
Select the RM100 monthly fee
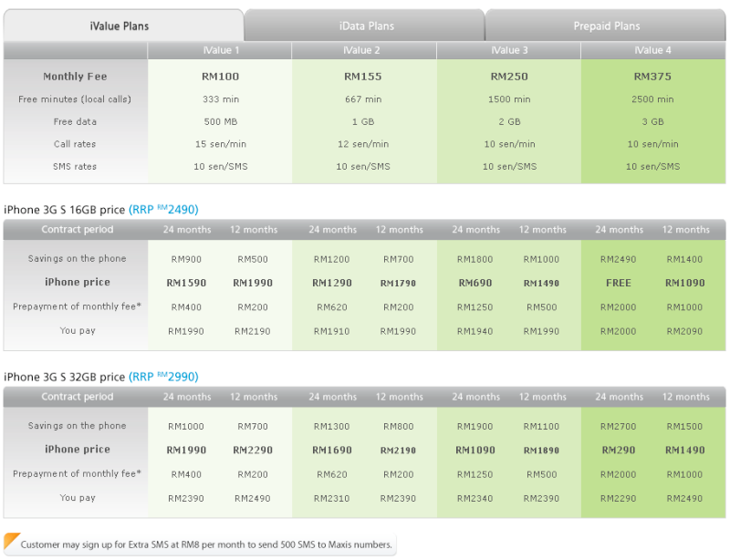coord(220,77)
